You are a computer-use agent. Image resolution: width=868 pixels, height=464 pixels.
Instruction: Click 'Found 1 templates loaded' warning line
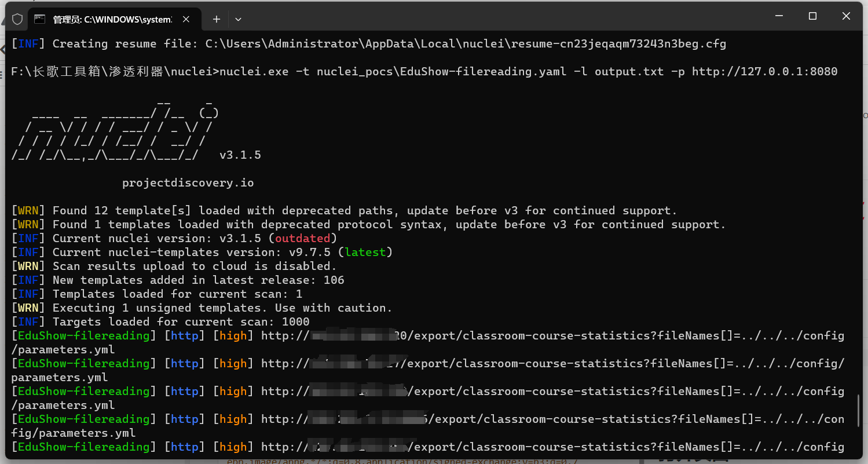click(x=369, y=224)
